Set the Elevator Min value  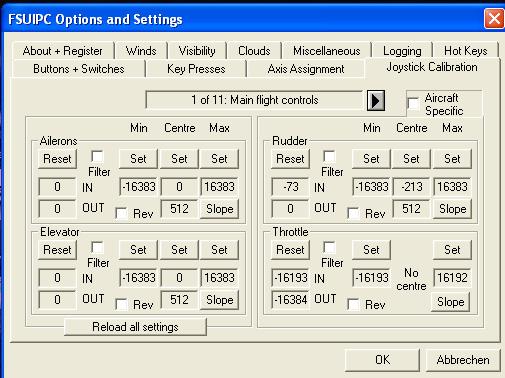[138, 250]
